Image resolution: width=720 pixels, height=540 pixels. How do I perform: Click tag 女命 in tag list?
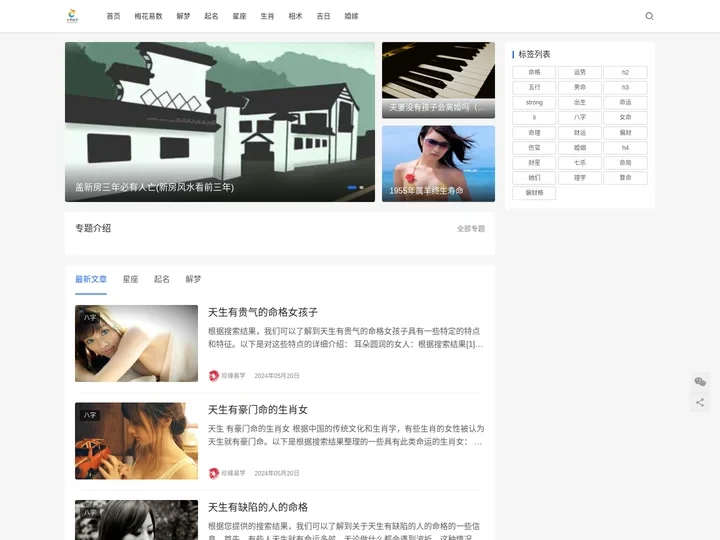point(625,118)
